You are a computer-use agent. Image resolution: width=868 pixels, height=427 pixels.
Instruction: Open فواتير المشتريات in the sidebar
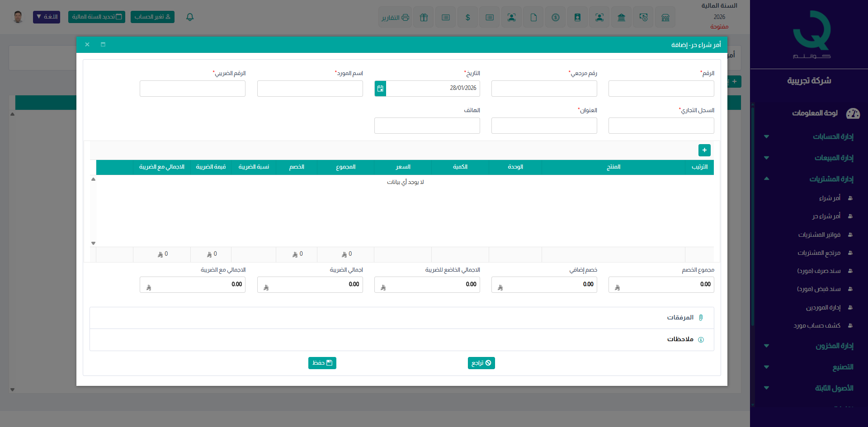[x=819, y=235]
